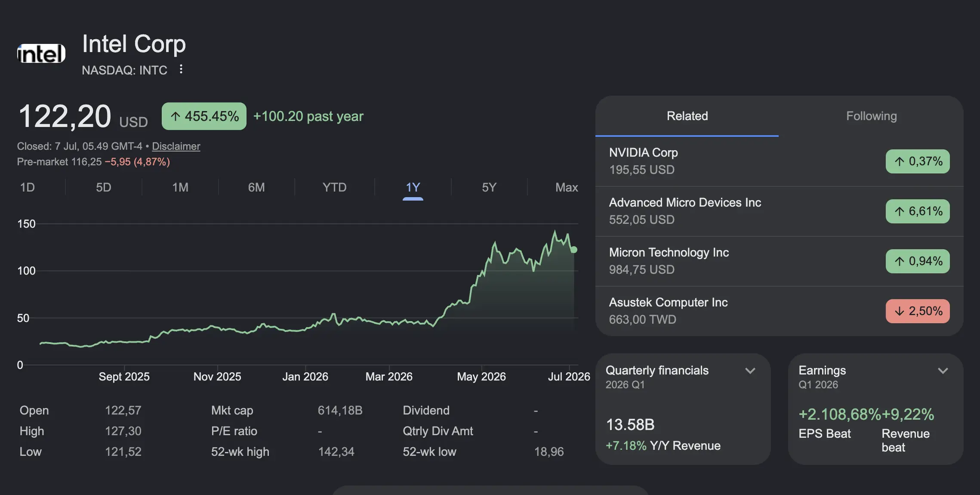
Task: Click the Dividend label
Action: pos(426,410)
